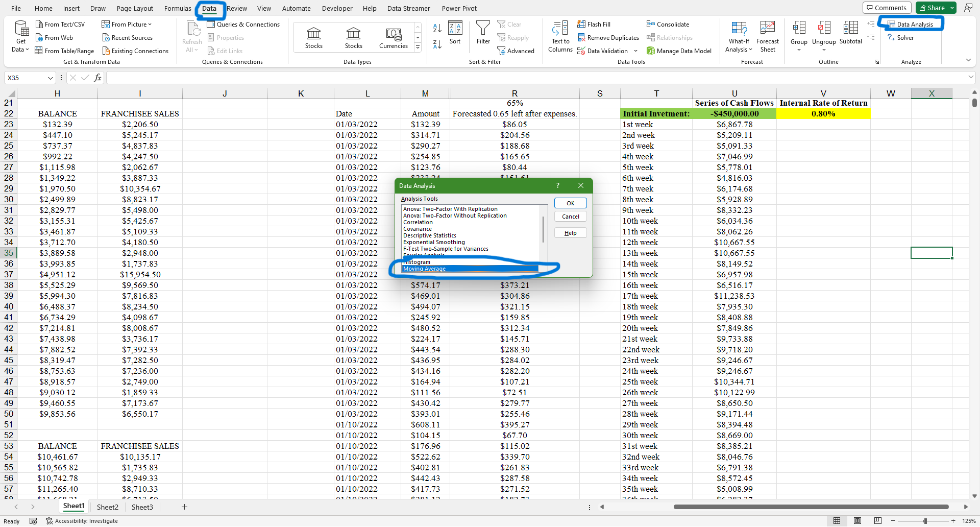Switch to Page Break Preview view

click(x=877, y=521)
